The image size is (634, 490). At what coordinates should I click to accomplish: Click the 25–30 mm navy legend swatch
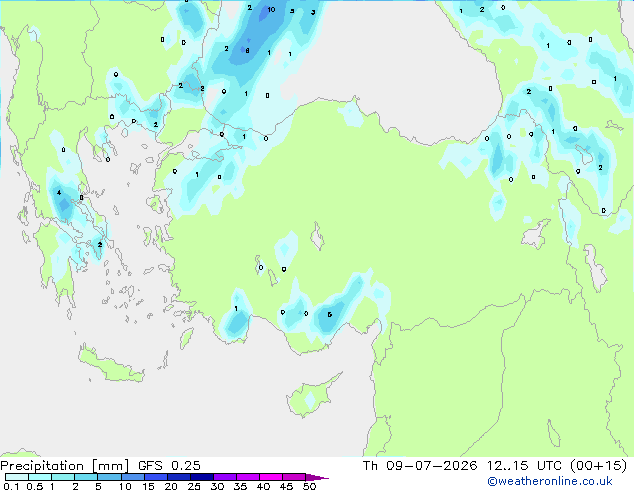pyautogui.click(x=201, y=477)
